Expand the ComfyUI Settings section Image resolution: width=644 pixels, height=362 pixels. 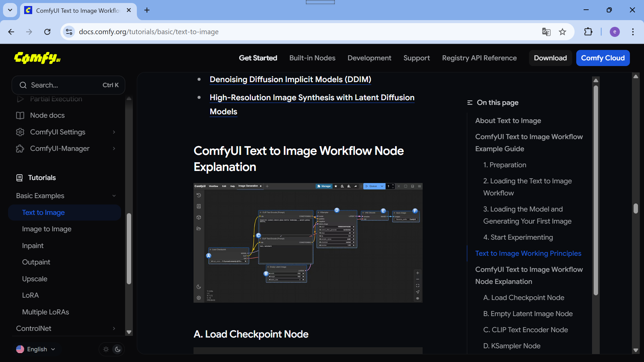click(x=114, y=132)
